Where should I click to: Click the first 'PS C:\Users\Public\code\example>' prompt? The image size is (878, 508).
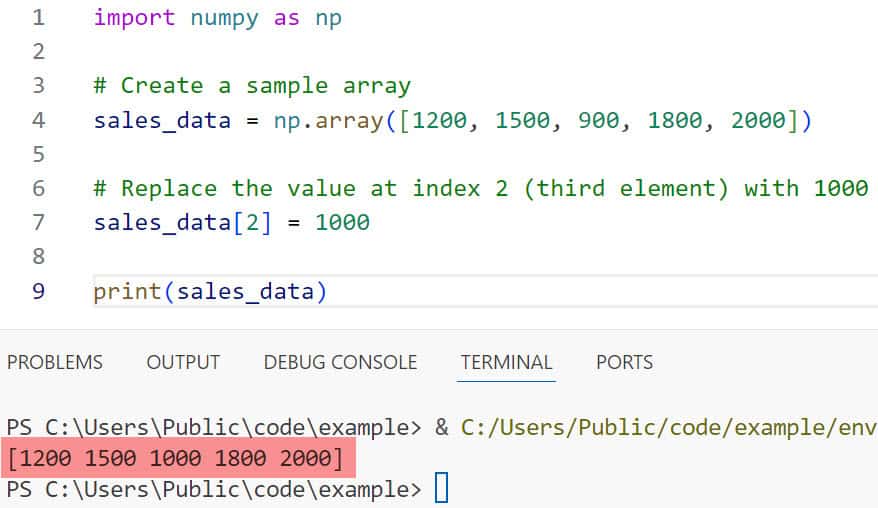(x=213, y=427)
